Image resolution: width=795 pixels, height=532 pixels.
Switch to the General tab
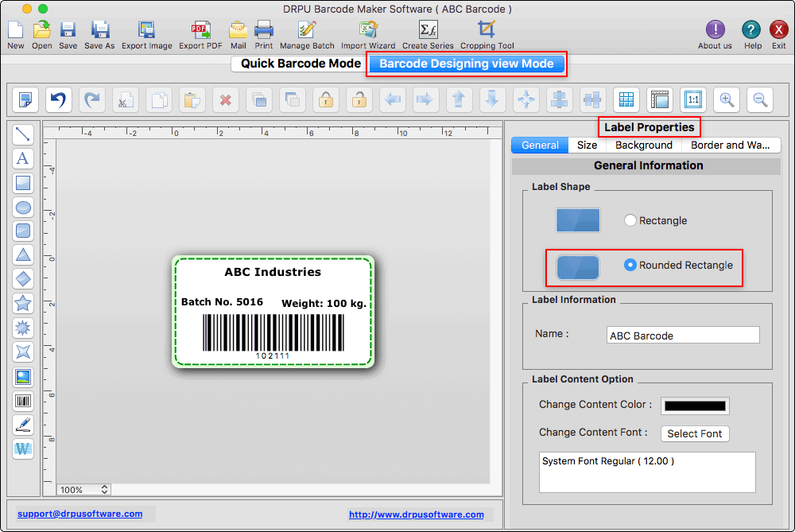[x=540, y=145]
